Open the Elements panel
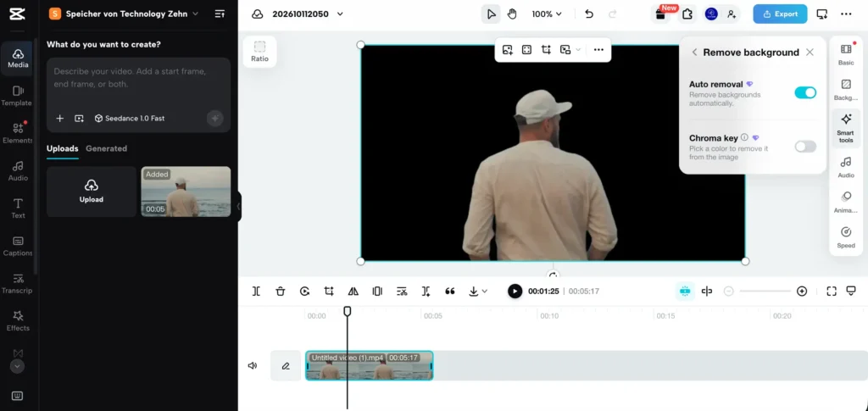 coord(18,133)
